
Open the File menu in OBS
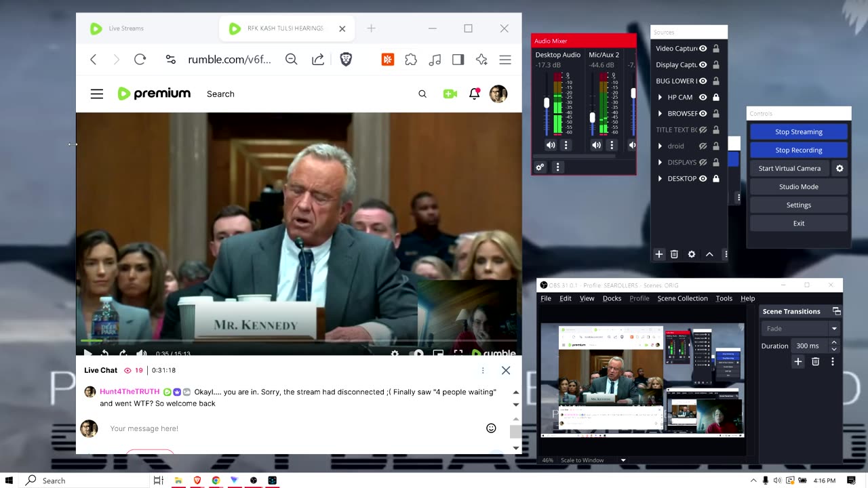tap(546, 298)
